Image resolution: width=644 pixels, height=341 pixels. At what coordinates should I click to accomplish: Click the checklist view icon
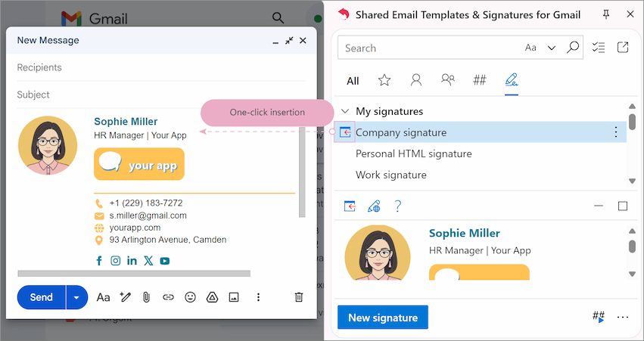coord(599,48)
